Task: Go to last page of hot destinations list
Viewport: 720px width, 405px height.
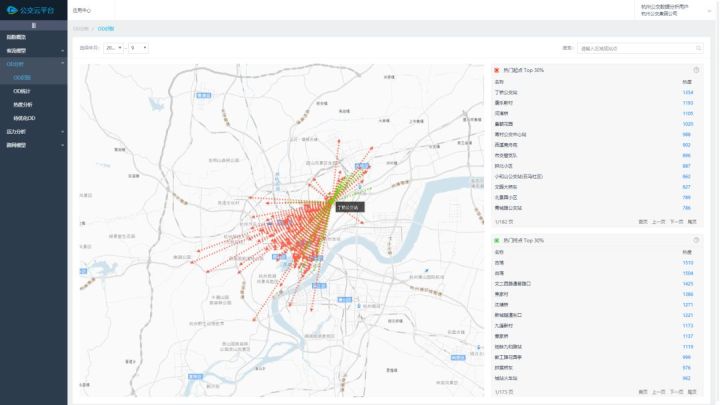Action: (x=692, y=392)
